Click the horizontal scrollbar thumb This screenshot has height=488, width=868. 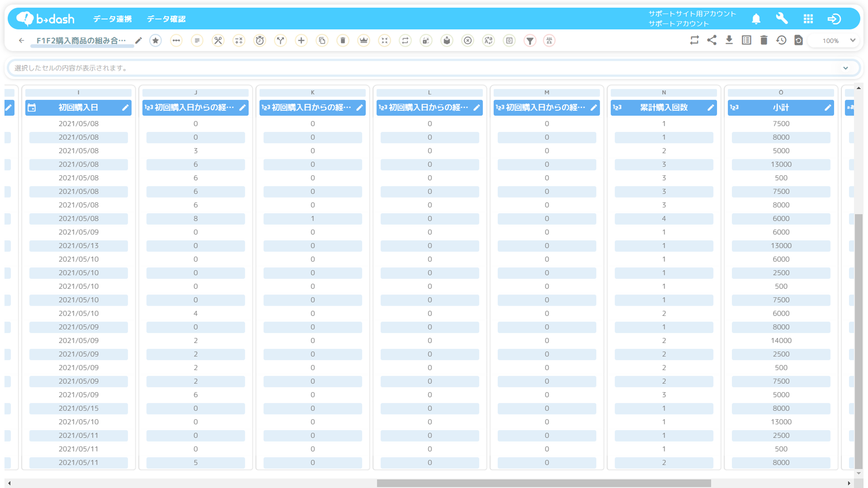[544, 483]
